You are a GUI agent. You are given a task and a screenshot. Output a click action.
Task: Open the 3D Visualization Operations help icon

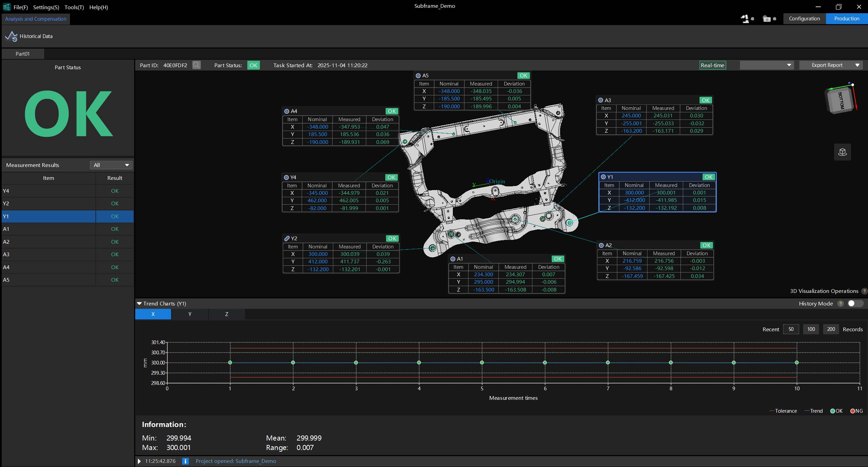pos(864,291)
